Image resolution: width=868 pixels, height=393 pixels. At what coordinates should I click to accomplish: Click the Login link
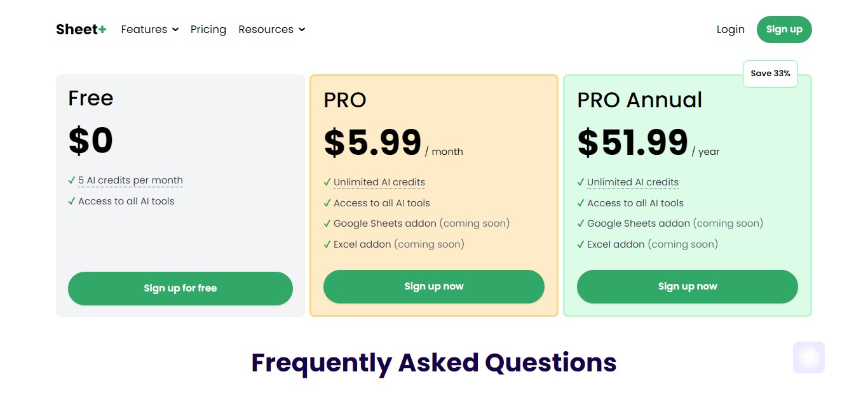pyautogui.click(x=731, y=29)
